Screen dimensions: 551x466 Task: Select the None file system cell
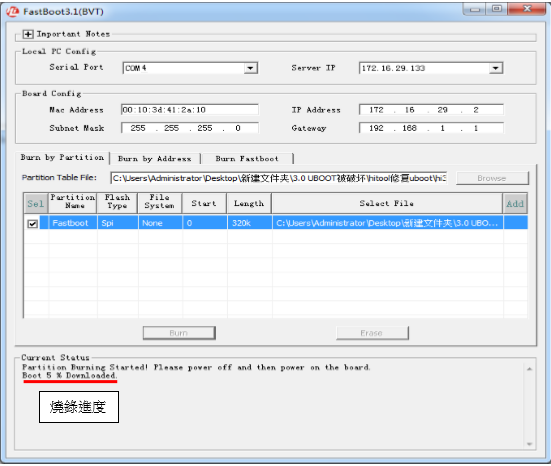(x=160, y=223)
